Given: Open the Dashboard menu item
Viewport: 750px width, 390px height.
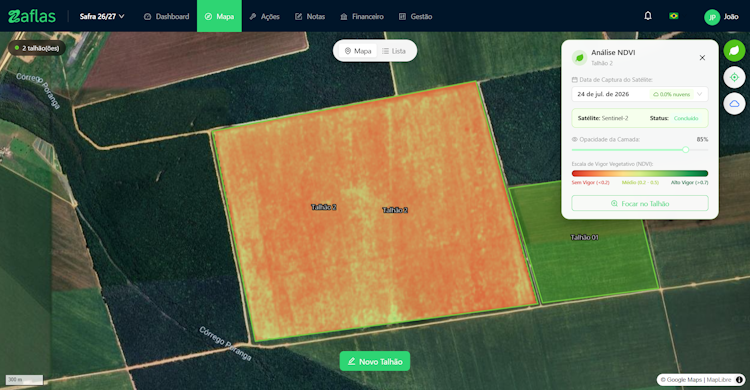Looking at the screenshot, I should (x=166, y=16).
